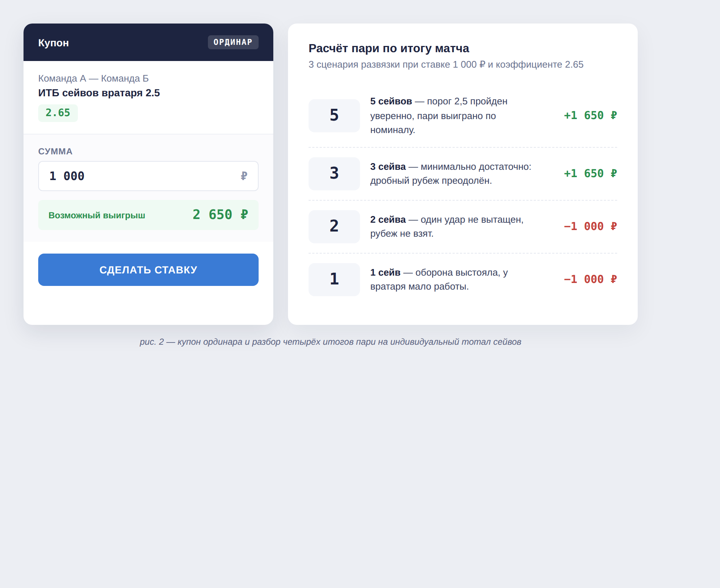Click the −1 000 ₽ loss for 2 сейва
Screen dimensions: 720x588
pos(590,227)
